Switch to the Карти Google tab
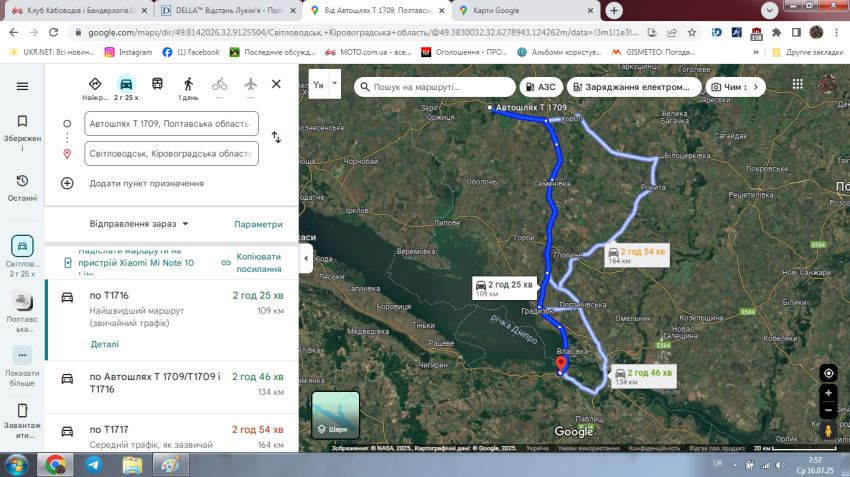850x477 pixels. 525,10
